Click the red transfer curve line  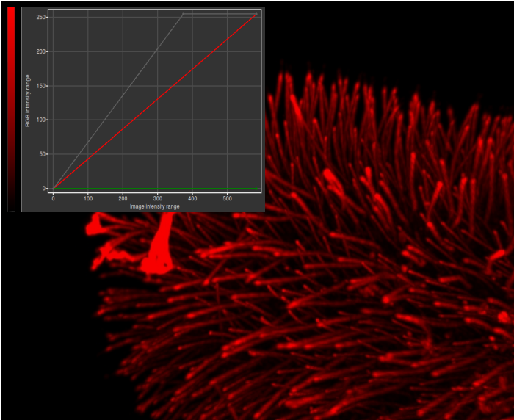154,102
